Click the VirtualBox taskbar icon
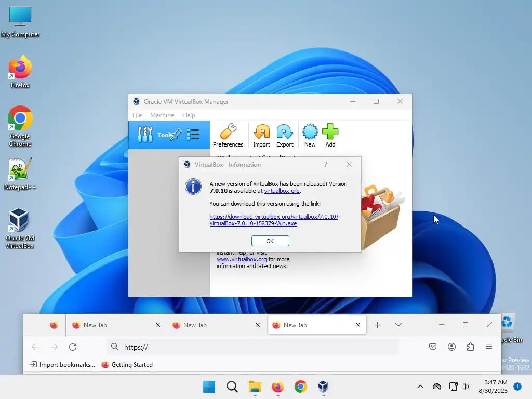The image size is (532, 399). [x=323, y=387]
